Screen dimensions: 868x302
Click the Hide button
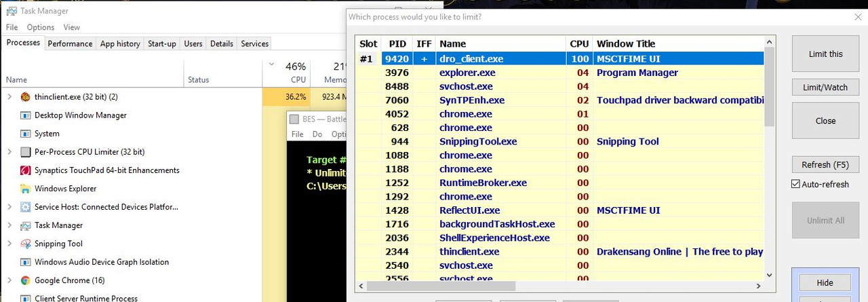click(x=825, y=282)
